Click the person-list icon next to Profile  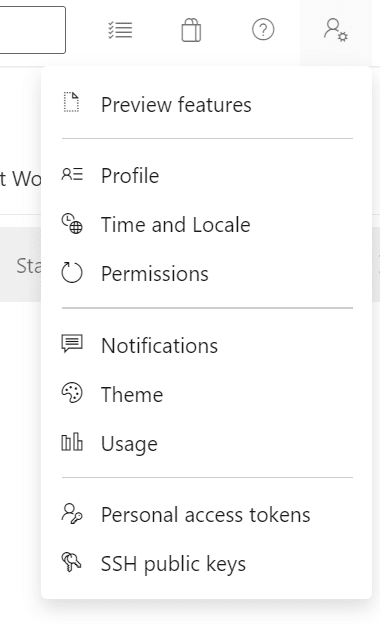(72, 175)
